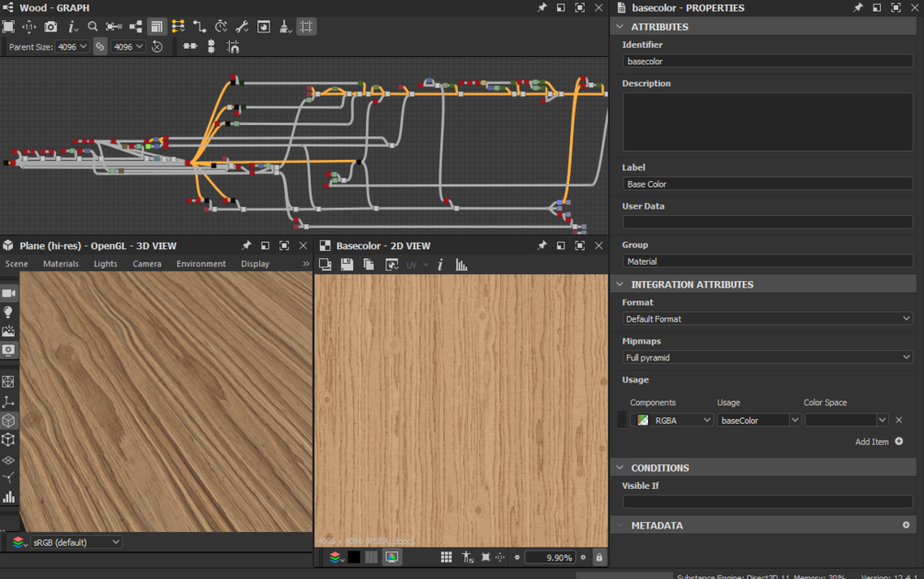Open the histogram icon in 2D View

click(462, 265)
